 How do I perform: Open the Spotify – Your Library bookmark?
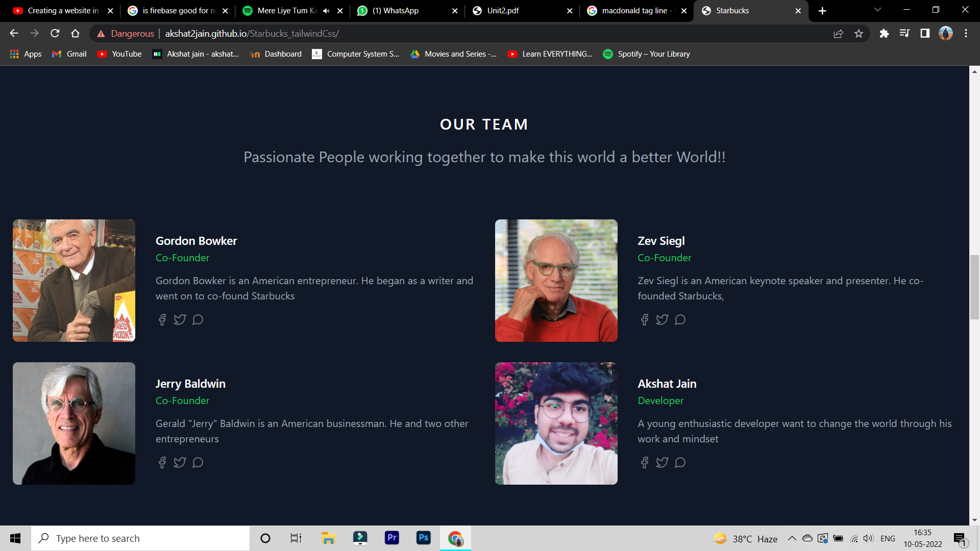[646, 54]
